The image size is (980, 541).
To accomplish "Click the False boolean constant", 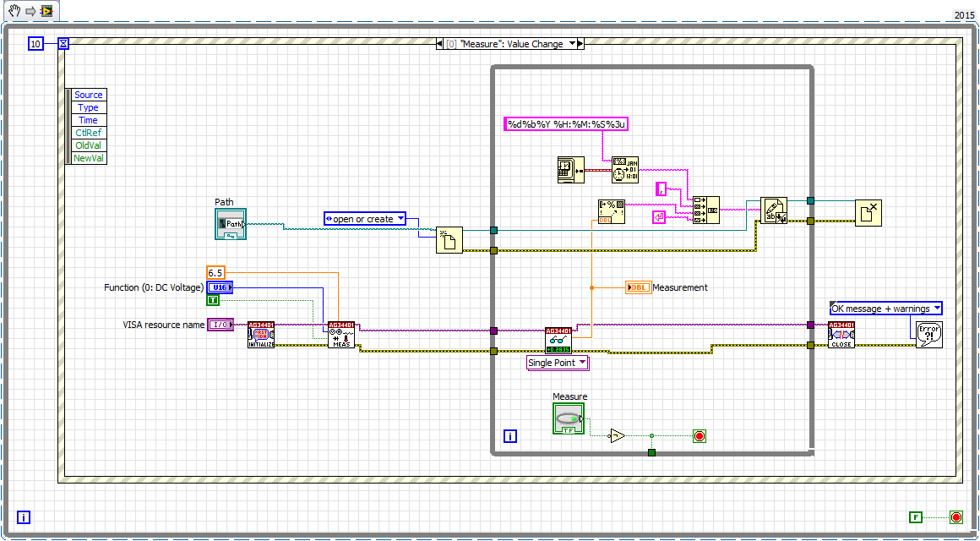I will (x=916, y=517).
